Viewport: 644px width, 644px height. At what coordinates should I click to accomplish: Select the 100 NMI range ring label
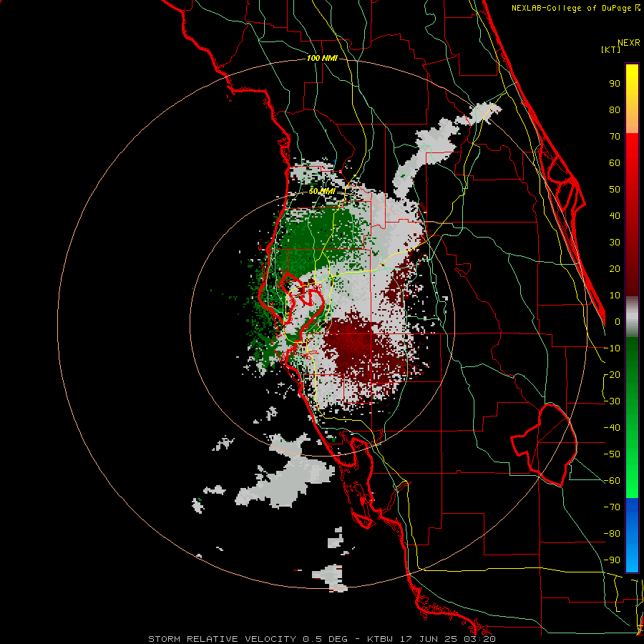[x=322, y=59]
